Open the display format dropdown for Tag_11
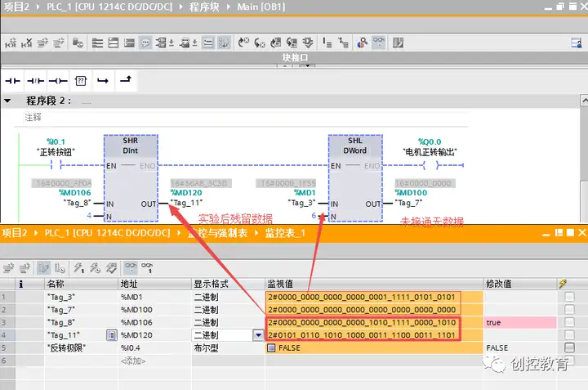The image size is (588, 390). (x=258, y=335)
